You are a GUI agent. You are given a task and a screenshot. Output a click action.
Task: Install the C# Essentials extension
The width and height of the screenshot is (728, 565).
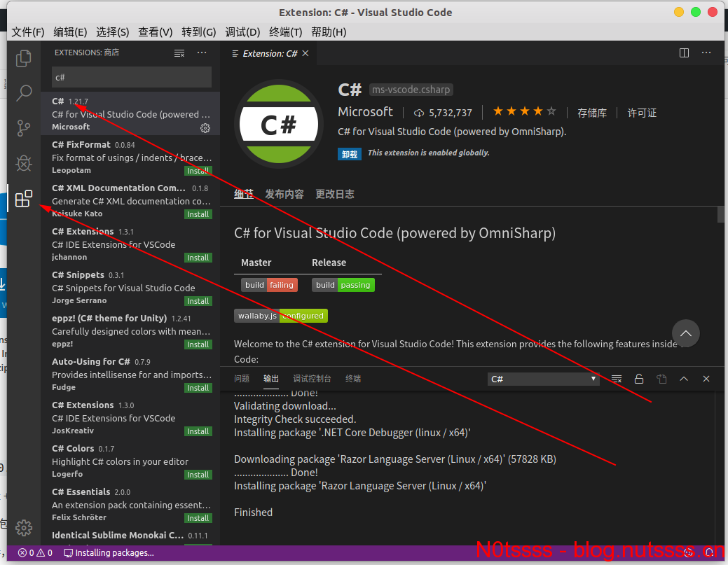[x=198, y=518]
